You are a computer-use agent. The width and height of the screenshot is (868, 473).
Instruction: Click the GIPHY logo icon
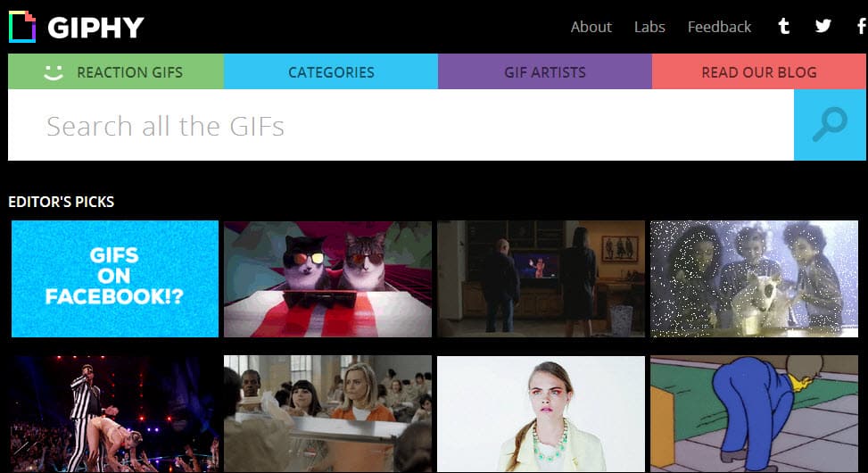coord(22,27)
